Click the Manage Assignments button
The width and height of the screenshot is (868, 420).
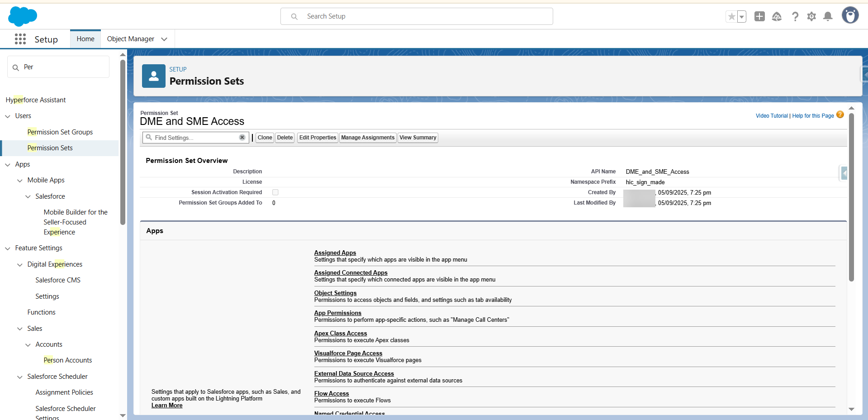pyautogui.click(x=367, y=138)
